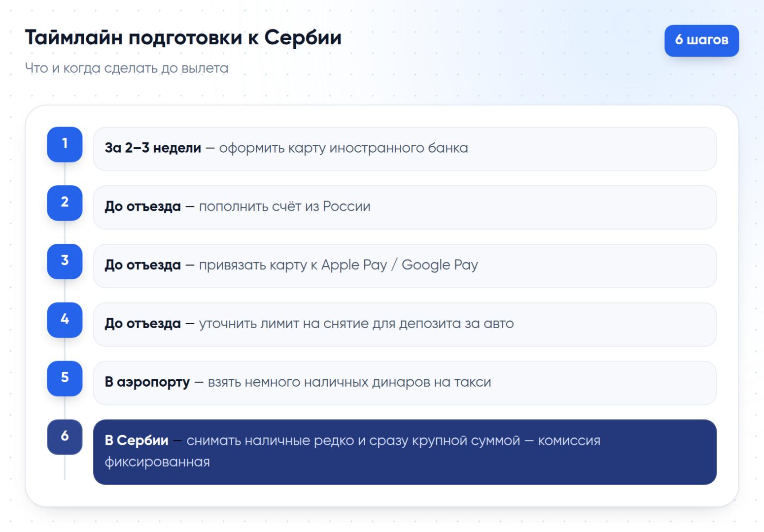
Task: Open the "За 2–3 недели" card about foreign bank card
Action: tap(405, 149)
